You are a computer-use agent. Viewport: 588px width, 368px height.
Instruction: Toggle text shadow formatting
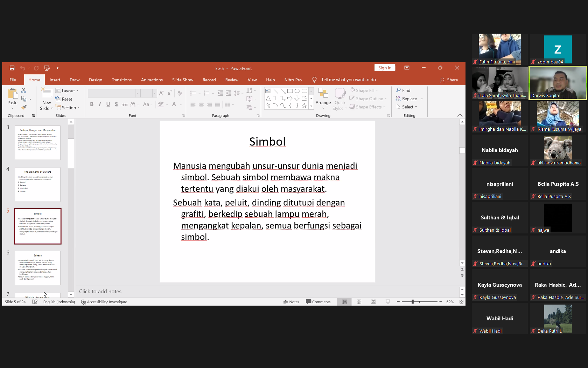(x=116, y=104)
